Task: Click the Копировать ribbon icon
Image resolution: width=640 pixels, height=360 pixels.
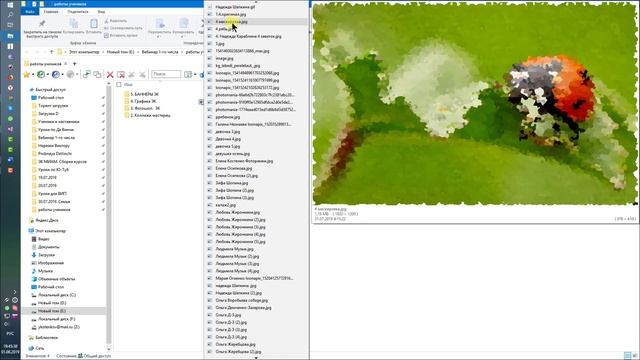Action: [x=73, y=24]
